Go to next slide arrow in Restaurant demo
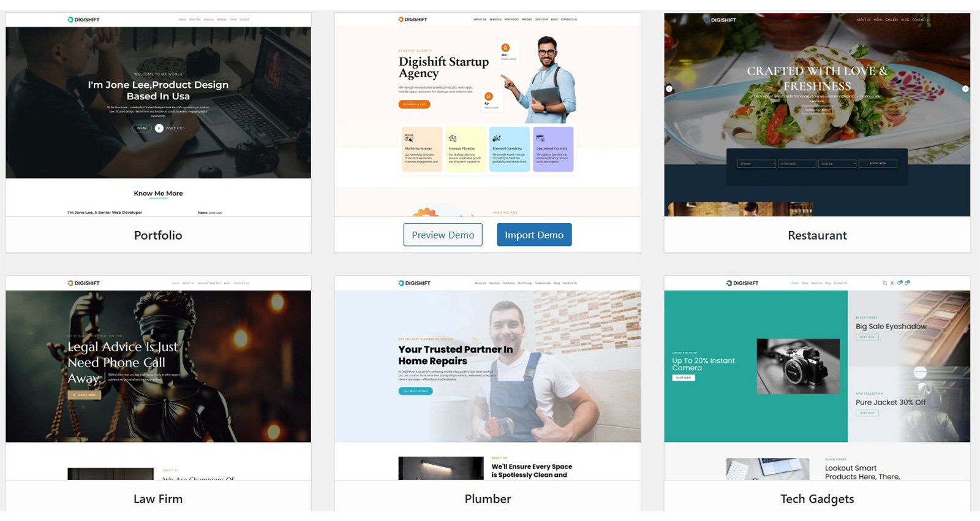Screen dimensions: 980x521 [x=965, y=89]
